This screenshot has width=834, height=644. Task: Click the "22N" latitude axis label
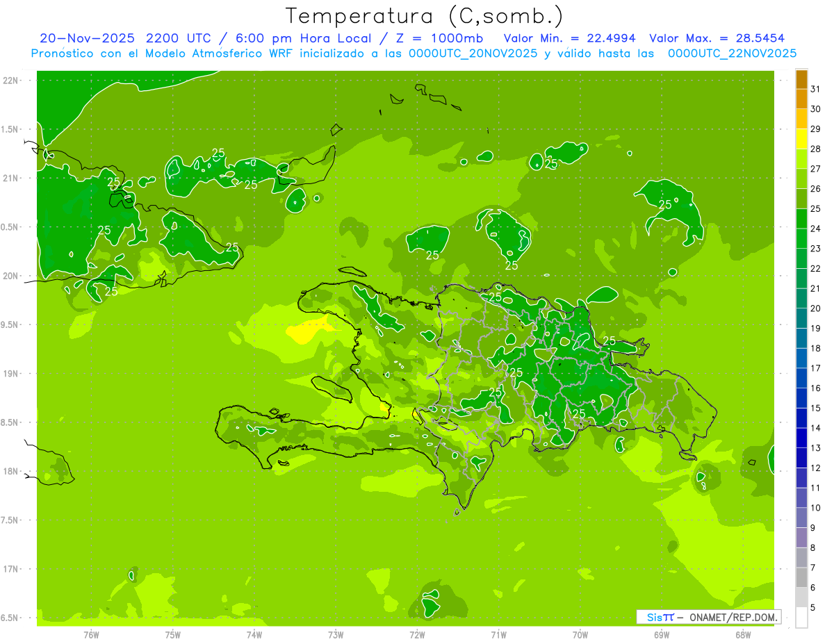pos(10,81)
